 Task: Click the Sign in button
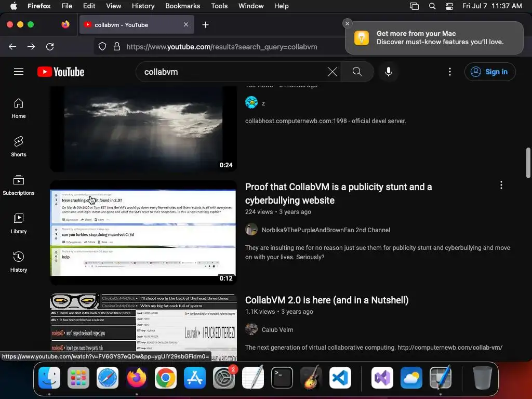[x=490, y=72]
